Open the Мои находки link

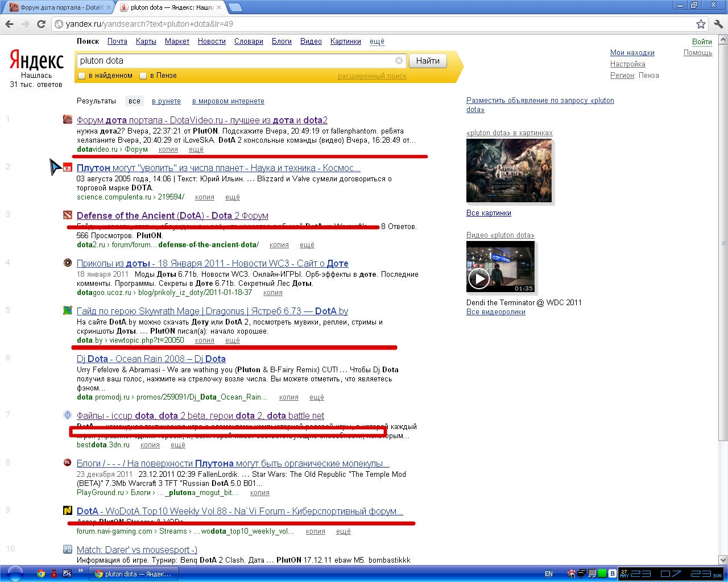tap(632, 53)
